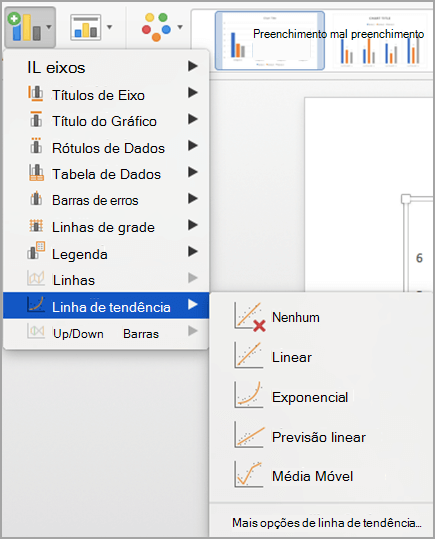Click the Linhas de grade icon
The height and width of the screenshot is (539, 435).
36,226
